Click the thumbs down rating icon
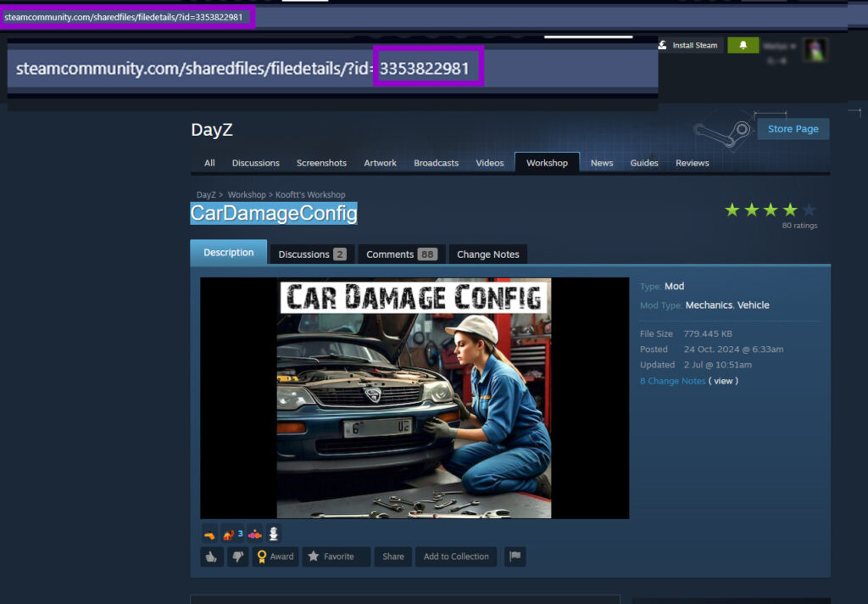 (238, 556)
